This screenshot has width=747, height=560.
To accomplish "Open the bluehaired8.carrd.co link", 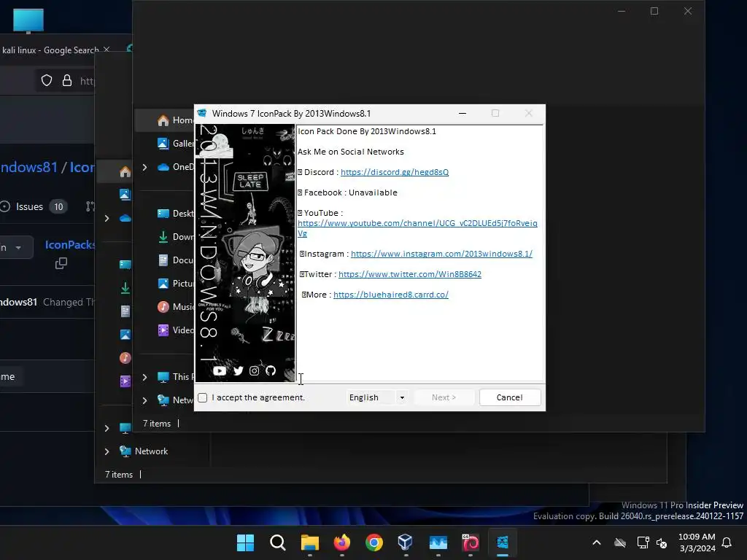I will (x=391, y=295).
